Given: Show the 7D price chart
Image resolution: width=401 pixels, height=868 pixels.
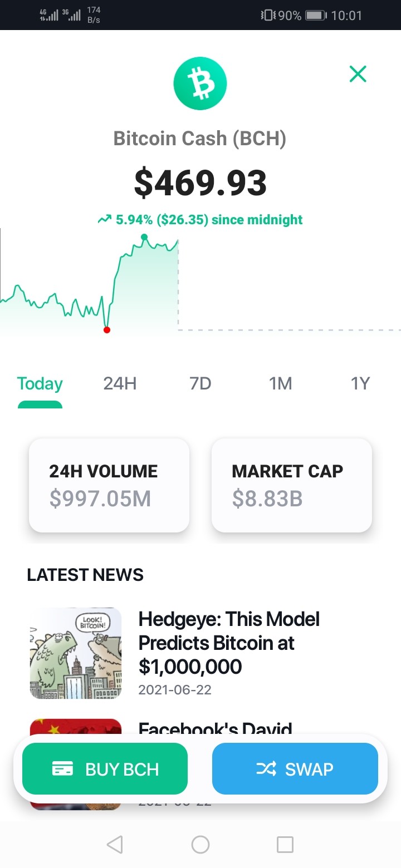Looking at the screenshot, I should 200,384.
